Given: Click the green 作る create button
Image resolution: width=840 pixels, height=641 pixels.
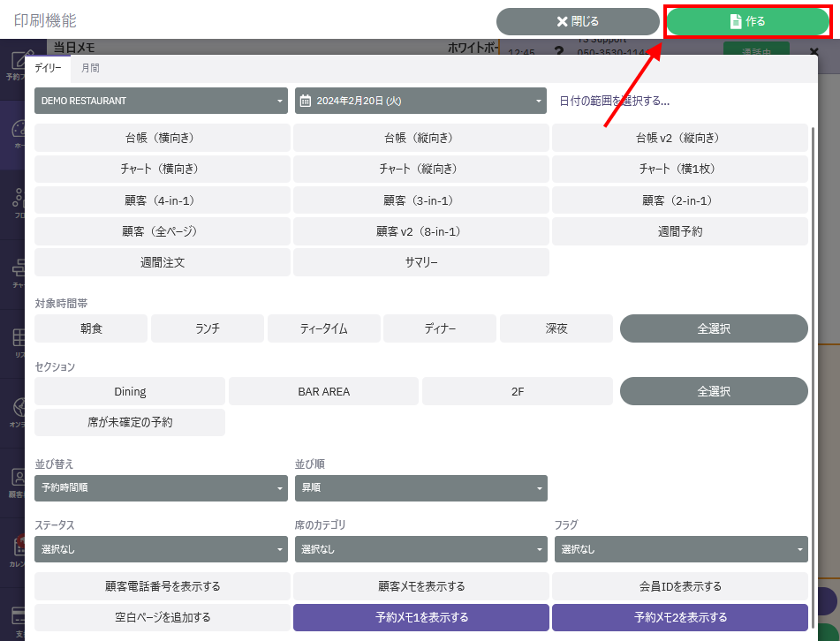Looking at the screenshot, I should tap(746, 21).
